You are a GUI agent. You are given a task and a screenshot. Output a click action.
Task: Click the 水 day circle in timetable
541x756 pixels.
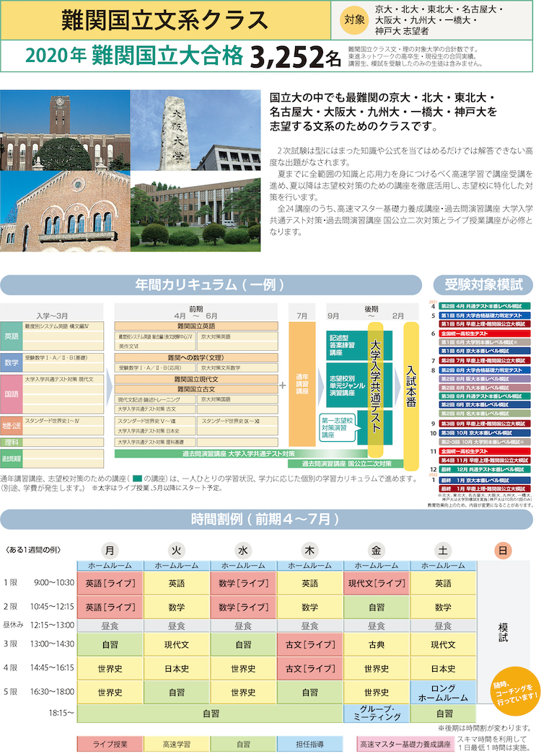click(x=243, y=550)
